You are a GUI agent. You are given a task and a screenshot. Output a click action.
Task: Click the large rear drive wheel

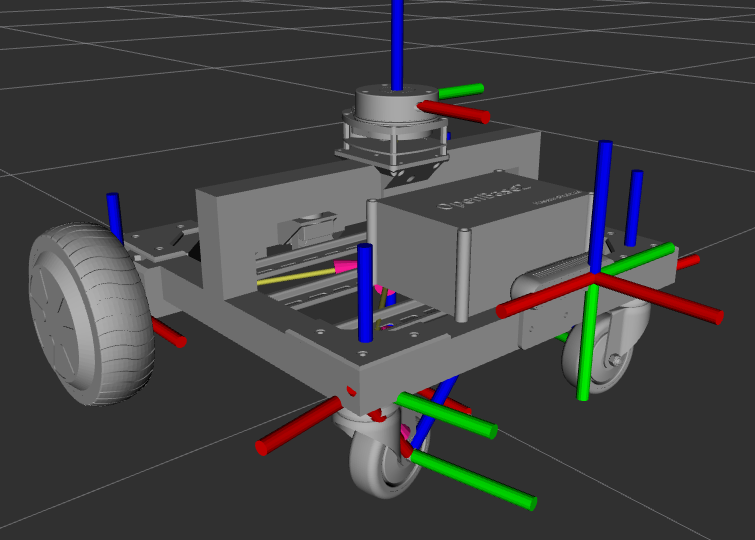pos(91,313)
